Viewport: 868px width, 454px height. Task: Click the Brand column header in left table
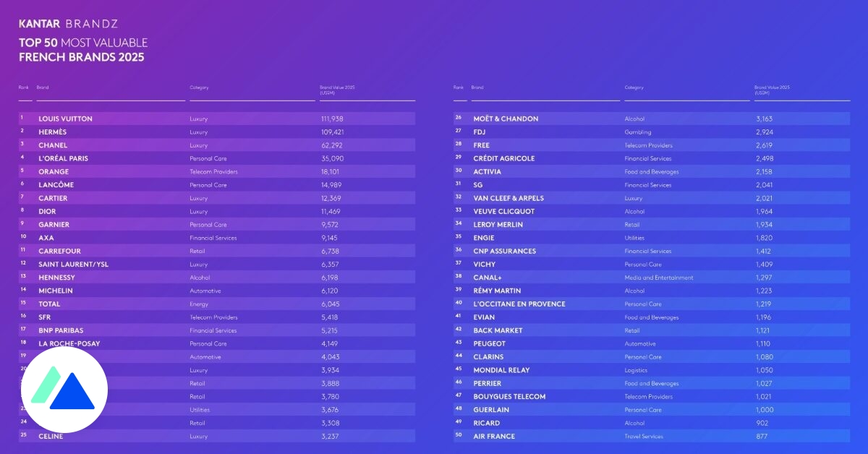pyautogui.click(x=43, y=87)
